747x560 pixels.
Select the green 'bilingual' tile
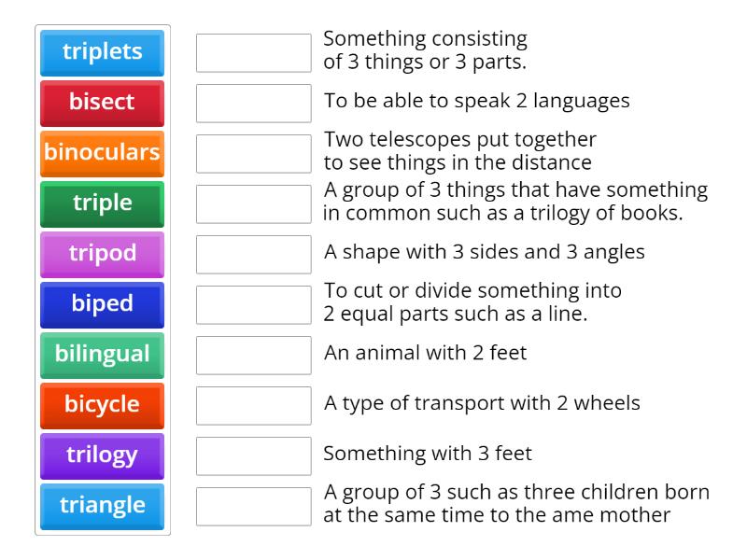[x=103, y=355]
